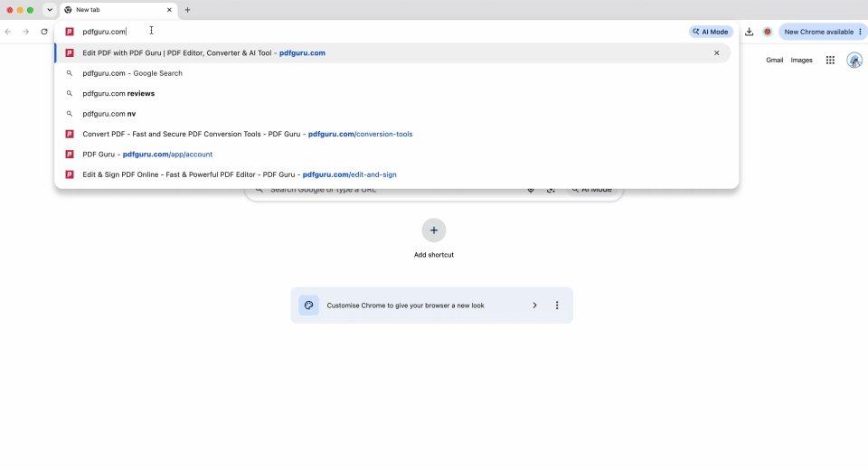Image resolution: width=868 pixels, height=470 pixels.
Task: Reload the page with the refresh icon
Action: pos(44,32)
